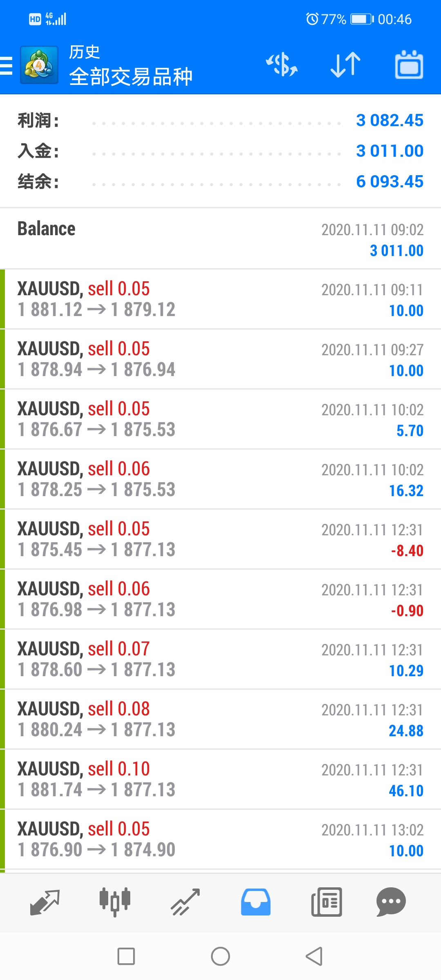The height and width of the screenshot is (980, 441).
Task: Open the chat messages tab
Action: (x=391, y=902)
